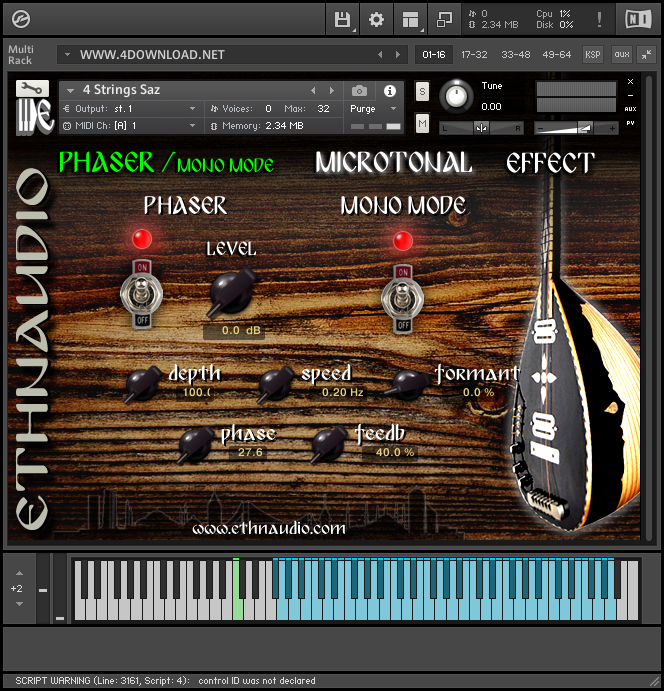
Task: Click the NI logo button
Action: point(638,19)
